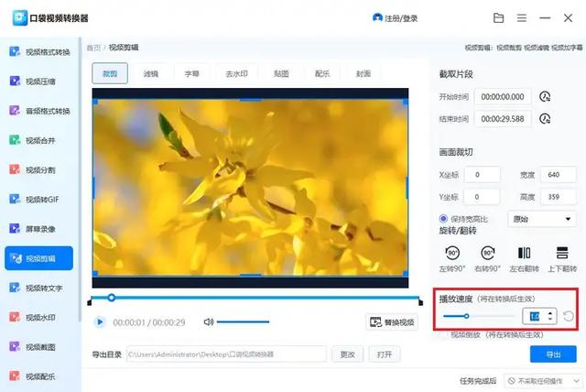
Task: Select the highlighted 视频剪辑 sidebar item
Action: click(x=38, y=258)
